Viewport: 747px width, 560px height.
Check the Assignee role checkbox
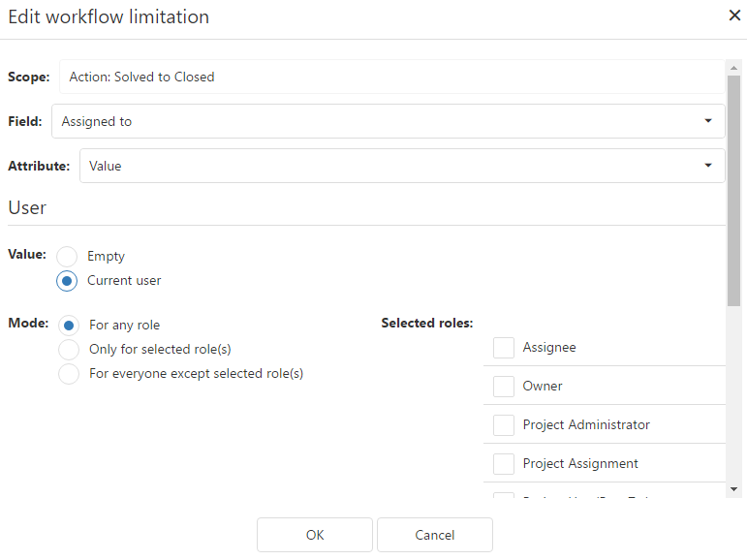(x=504, y=347)
